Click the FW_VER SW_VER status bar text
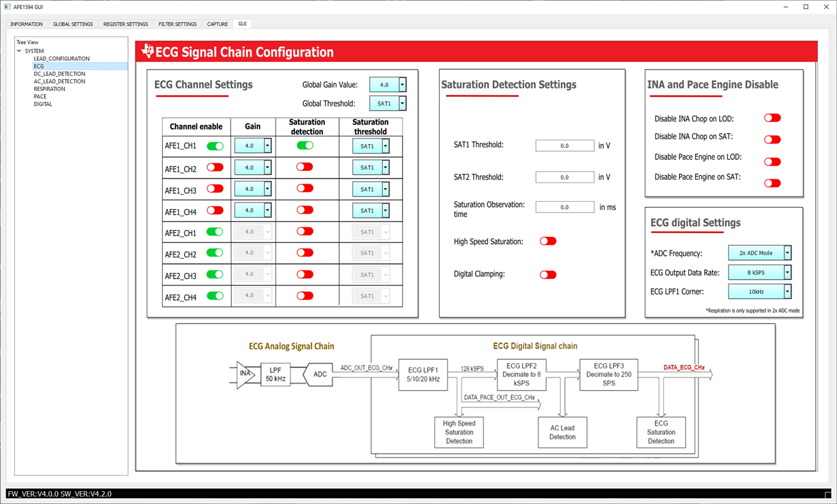837x504 pixels. click(60, 494)
